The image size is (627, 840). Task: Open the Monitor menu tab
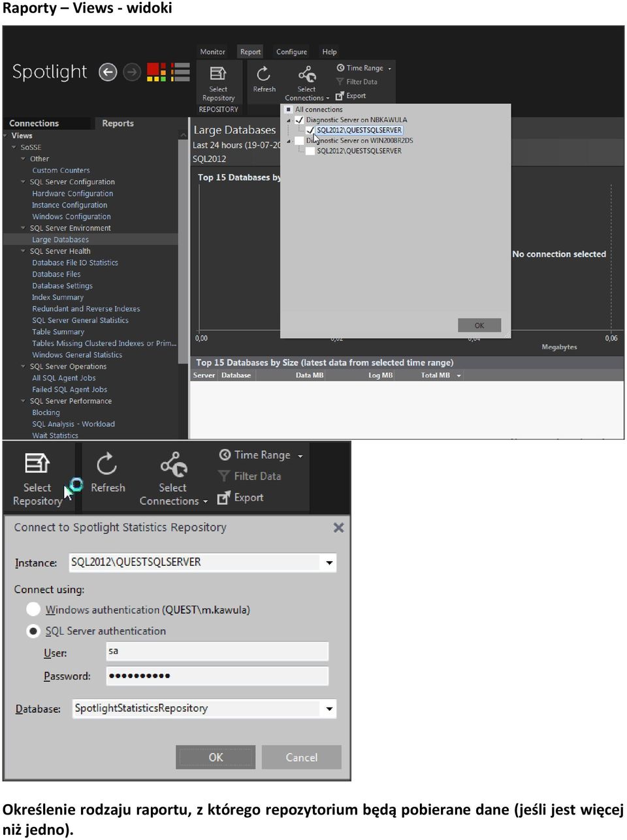pos(212,52)
